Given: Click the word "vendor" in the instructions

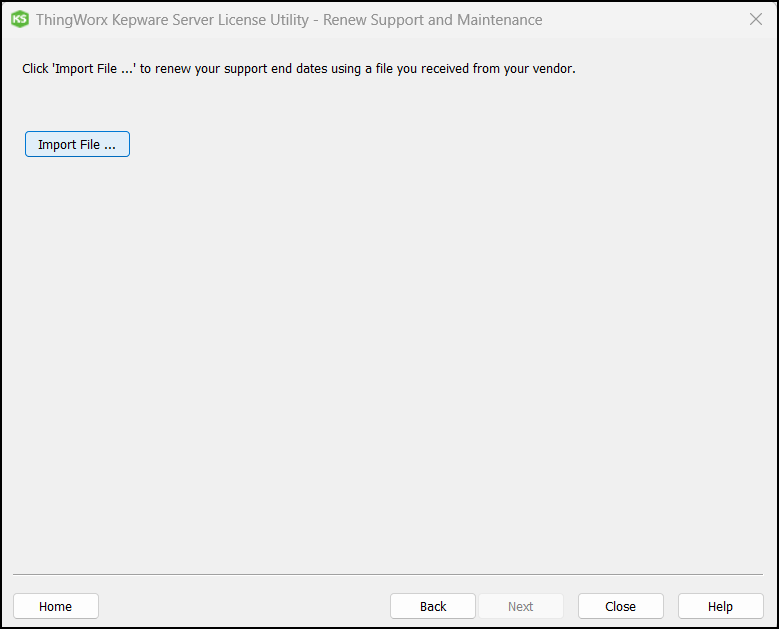Looking at the screenshot, I should [x=553, y=69].
